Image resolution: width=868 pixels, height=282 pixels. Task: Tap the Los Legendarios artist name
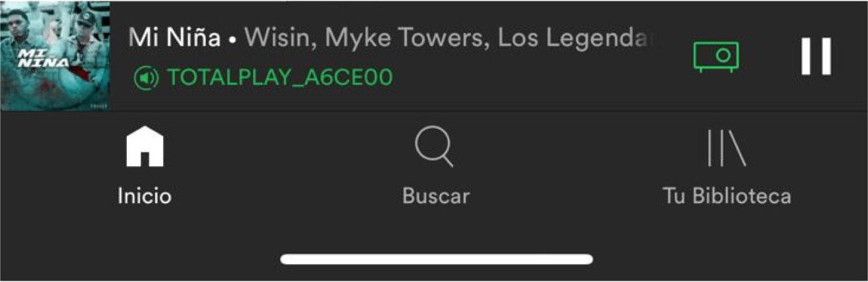tap(575, 39)
